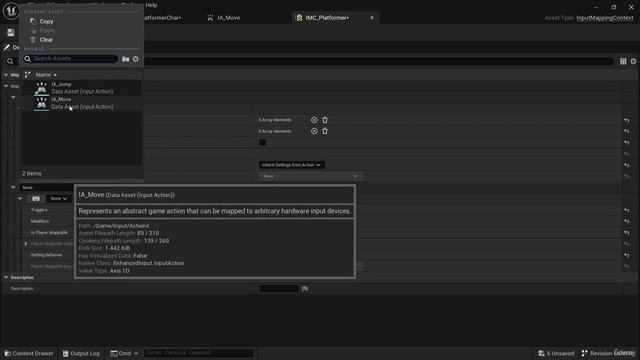Open folder filter icon beside Search Assets
This screenshot has width=640, height=360.
(126, 59)
